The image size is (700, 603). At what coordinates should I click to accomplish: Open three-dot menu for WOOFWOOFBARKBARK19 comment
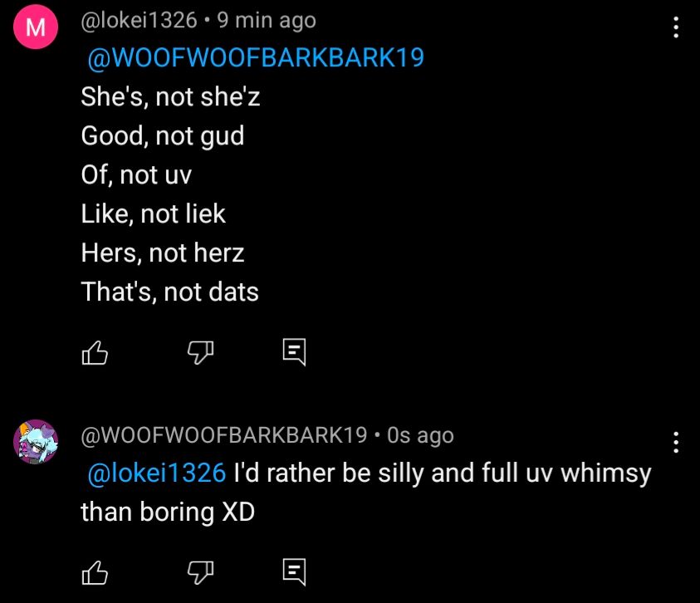tap(675, 443)
